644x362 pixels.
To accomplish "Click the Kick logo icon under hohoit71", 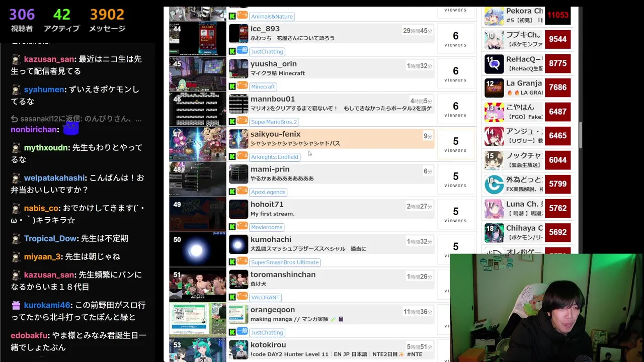I will click(232, 227).
